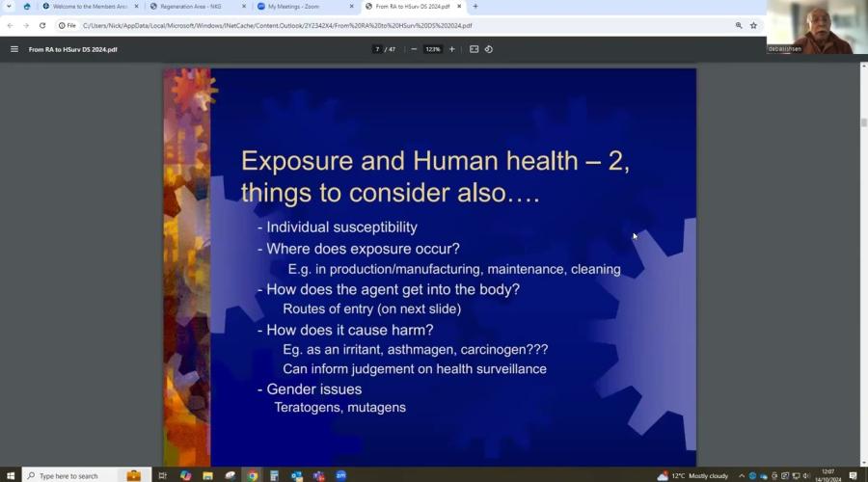The image size is (868, 482).
Task: Bookmark this page with the star icon
Action: coord(753,25)
